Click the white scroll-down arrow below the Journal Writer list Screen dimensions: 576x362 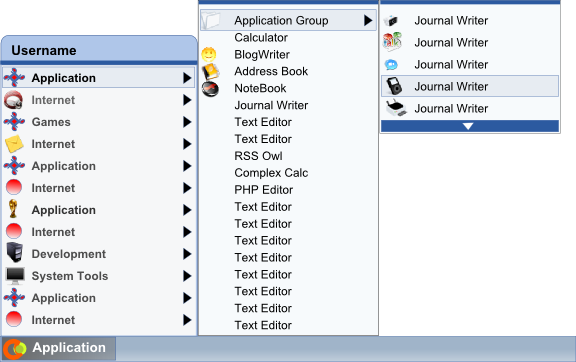(468, 126)
